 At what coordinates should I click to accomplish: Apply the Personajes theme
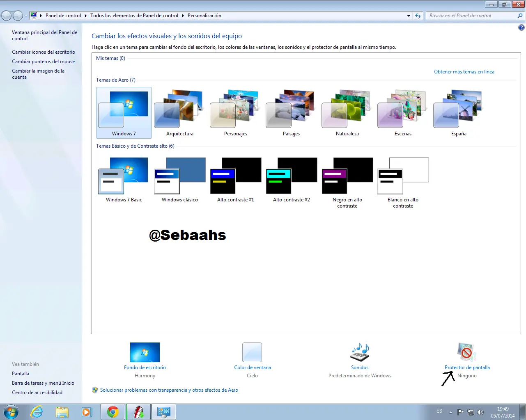pyautogui.click(x=236, y=113)
